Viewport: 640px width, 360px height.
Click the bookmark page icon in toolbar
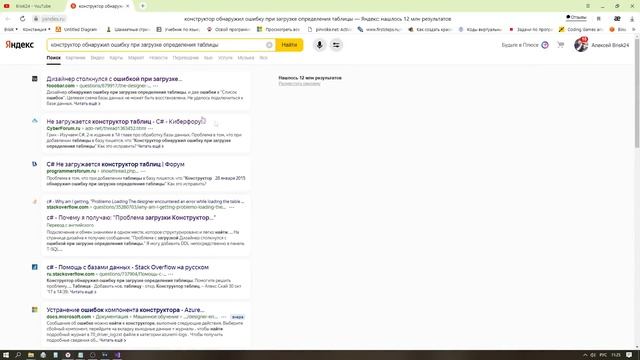pyautogui.click(x=598, y=19)
